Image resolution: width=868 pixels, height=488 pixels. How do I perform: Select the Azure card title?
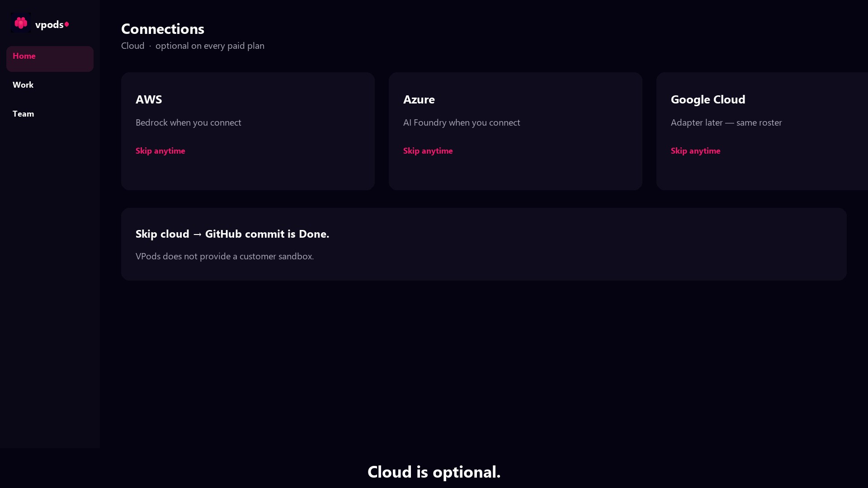[419, 99]
